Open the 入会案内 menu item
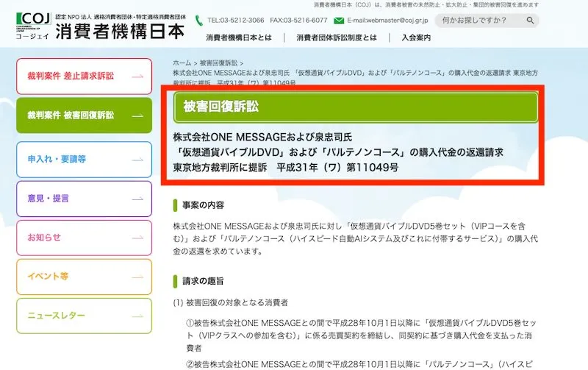This screenshot has height=370, width=588. pyautogui.click(x=416, y=38)
